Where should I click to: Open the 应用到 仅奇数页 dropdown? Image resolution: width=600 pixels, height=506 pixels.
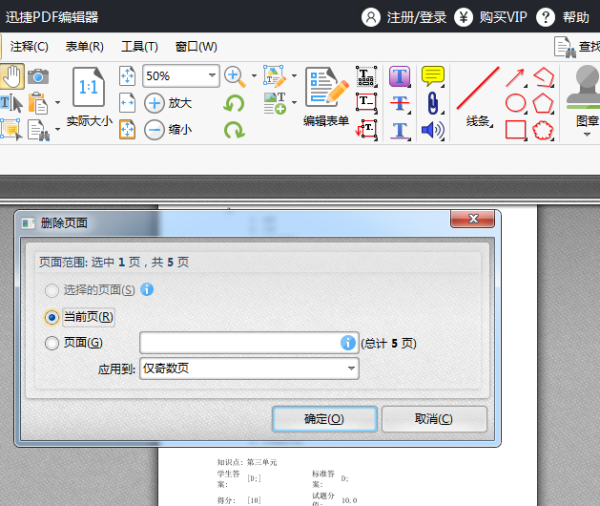point(249,369)
